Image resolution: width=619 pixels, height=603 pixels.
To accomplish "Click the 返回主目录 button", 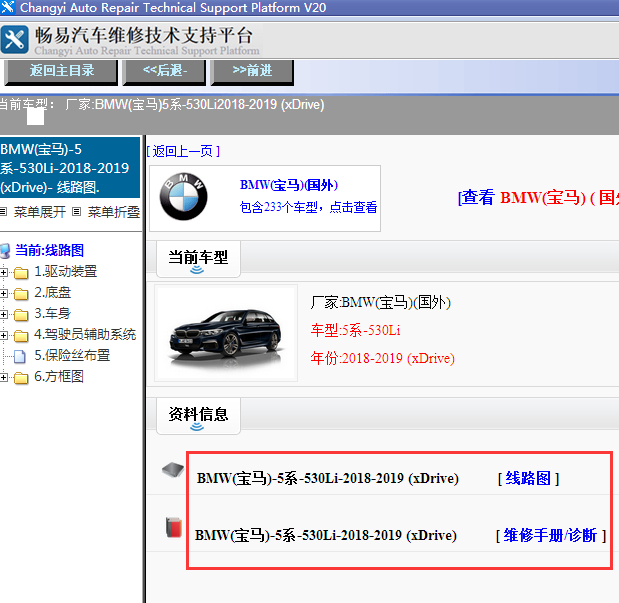I will pos(61,72).
